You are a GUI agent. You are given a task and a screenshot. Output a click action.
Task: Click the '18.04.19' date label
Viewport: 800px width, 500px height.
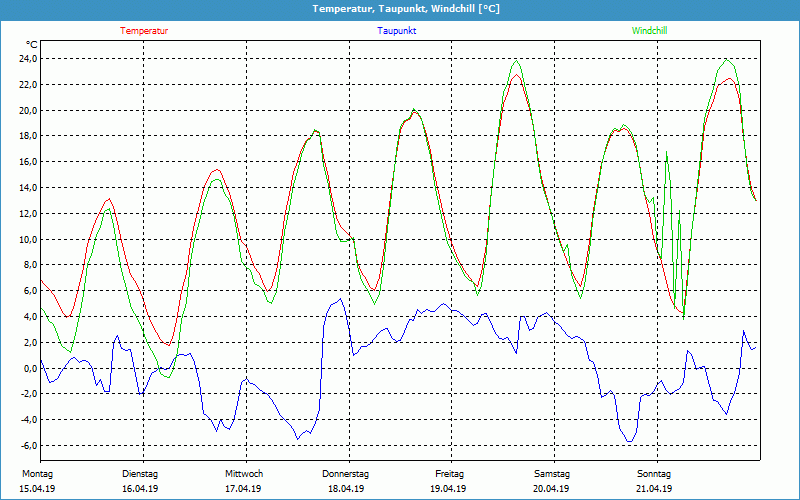click(346, 489)
